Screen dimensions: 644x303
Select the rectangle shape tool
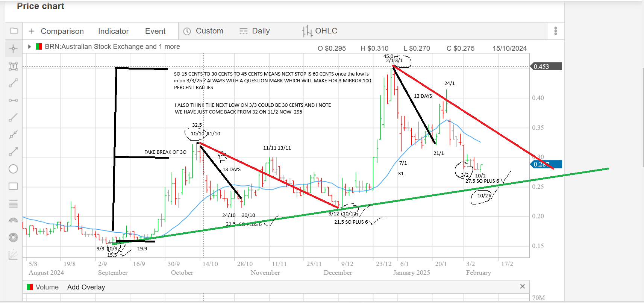pos(13,186)
